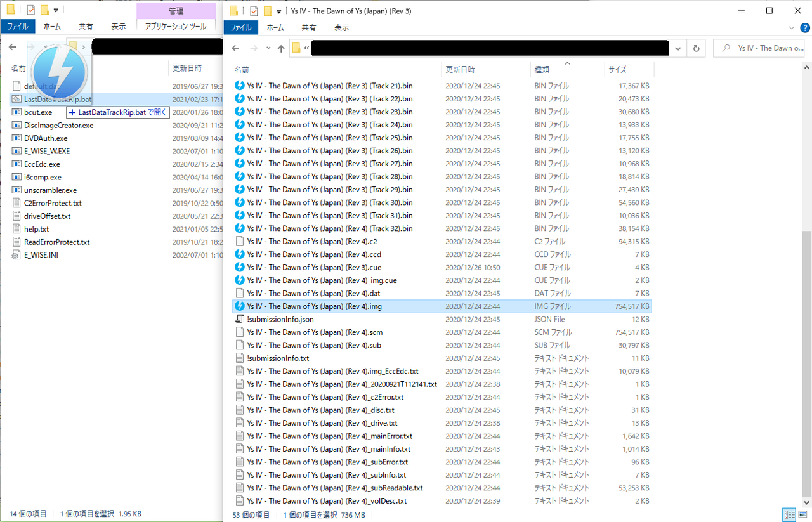Click the icon of the Rev 4 .ccd file
The width and height of the screenshot is (812, 522).
[240, 254]
